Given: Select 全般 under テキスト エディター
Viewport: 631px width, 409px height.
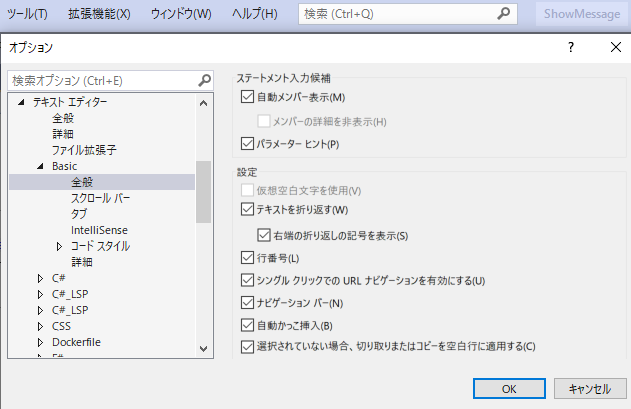Looking at the screenshot, I should point(63,118).
